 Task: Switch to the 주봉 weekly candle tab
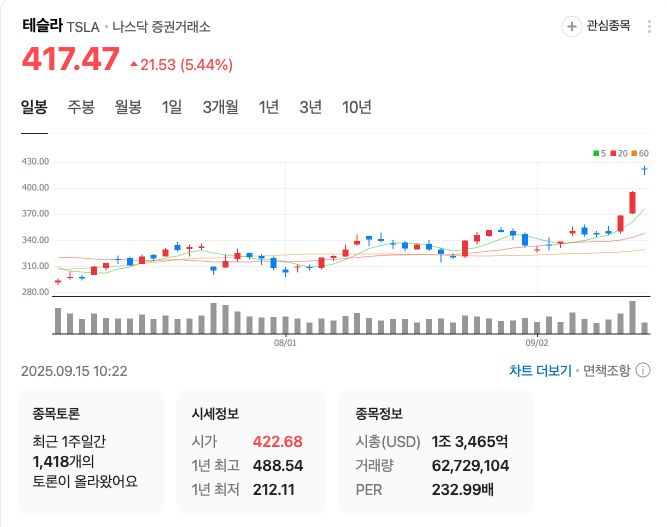pyautogui.click(x=81, y=107)
